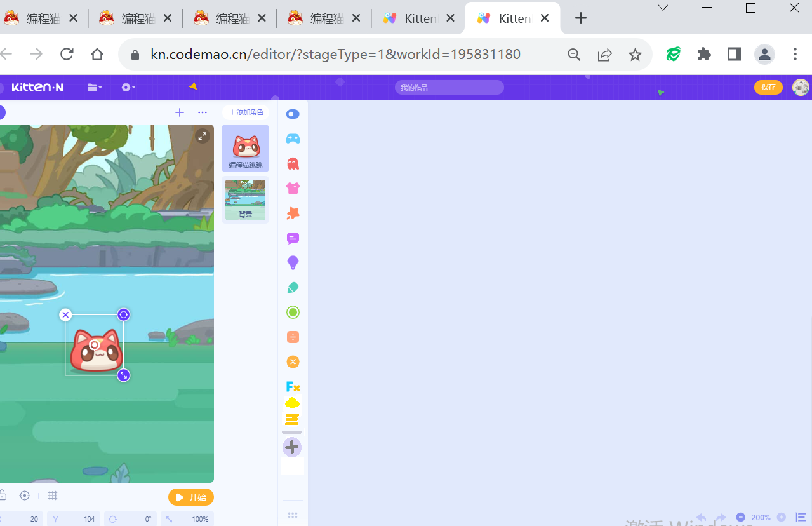Open the green circle block category
This screenshot has width=812, height=526.
tap(293, 313)
